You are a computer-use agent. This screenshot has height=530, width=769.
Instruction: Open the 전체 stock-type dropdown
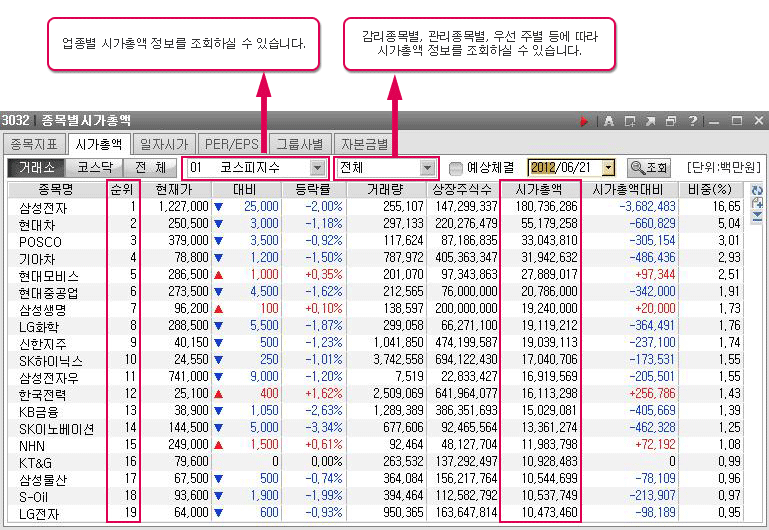(x=427, y=168)
